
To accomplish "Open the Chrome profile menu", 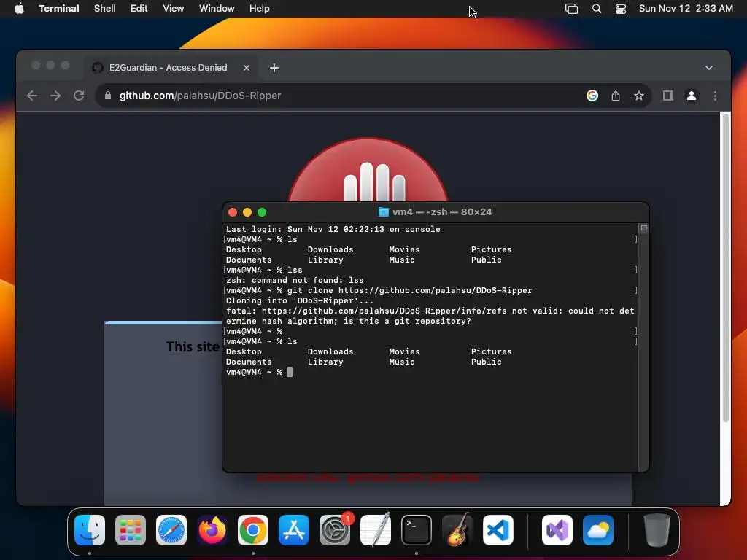I will tap(692, 96).
